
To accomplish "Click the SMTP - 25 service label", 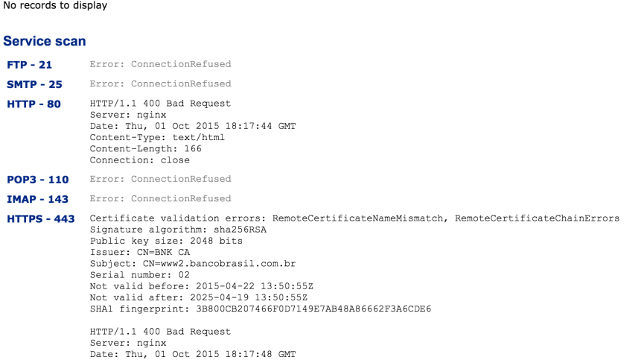I will click(x=35, y=84).
